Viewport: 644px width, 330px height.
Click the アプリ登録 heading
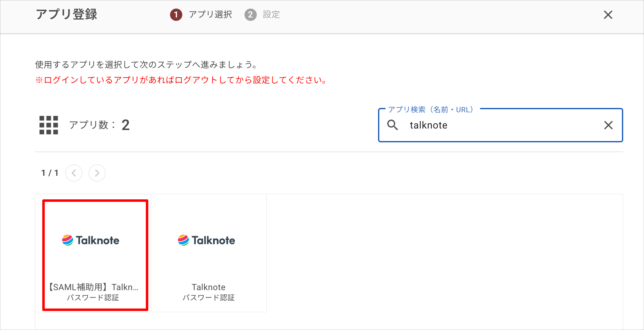coord(66,14)
